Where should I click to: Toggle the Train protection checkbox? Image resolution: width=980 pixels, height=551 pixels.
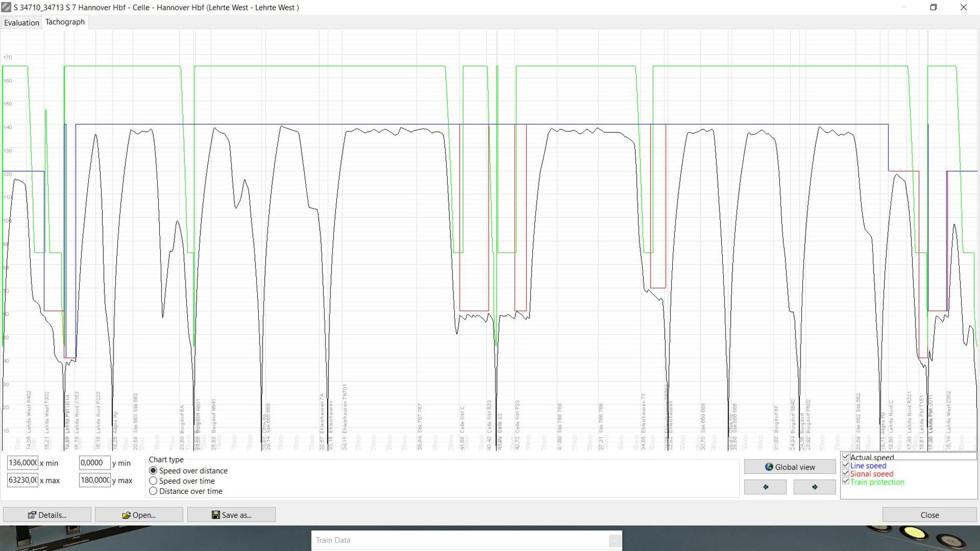[846, 482]
